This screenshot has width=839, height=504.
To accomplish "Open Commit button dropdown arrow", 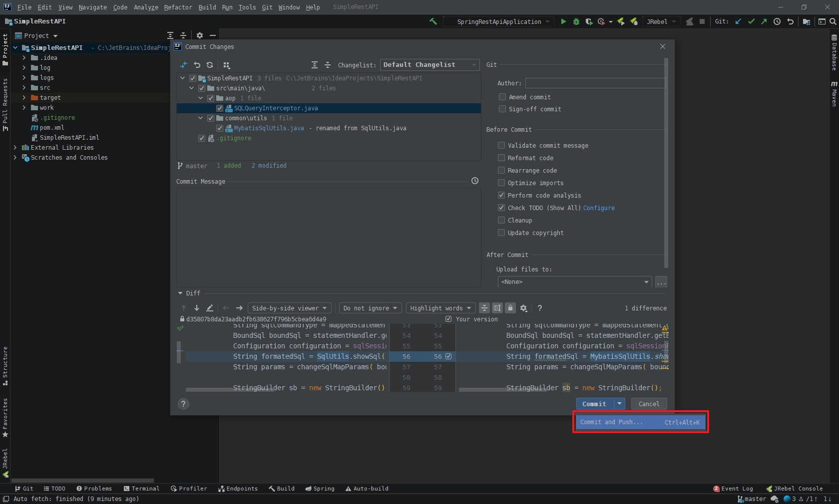I will pyautogui.click(x=619, y=404).
